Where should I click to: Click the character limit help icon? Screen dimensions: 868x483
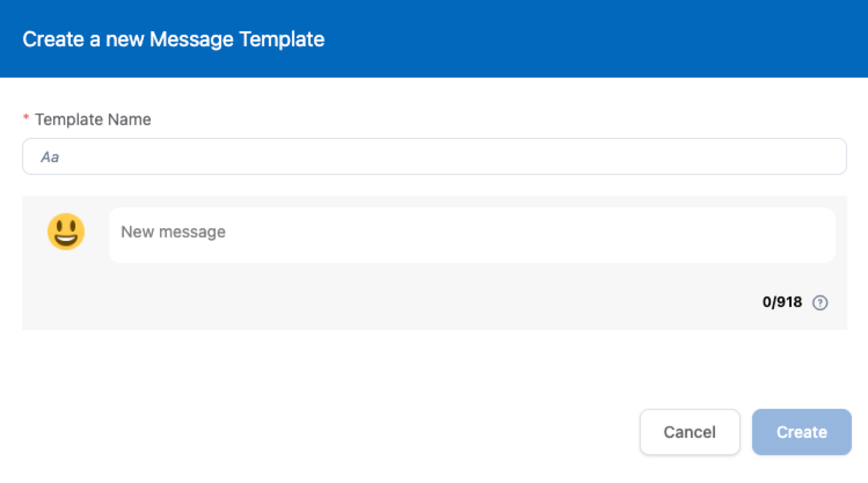click(x=820, y=302)
